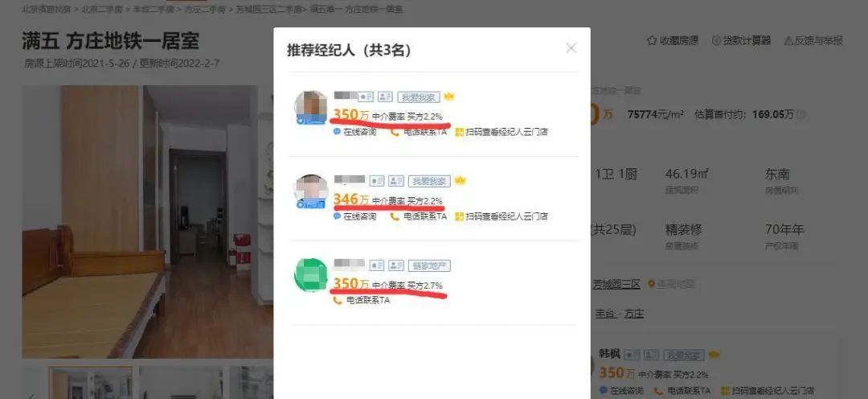Open the 北京二手房 breadcrumb link
This screenshot has height=399, width=868.
point(102,9)
